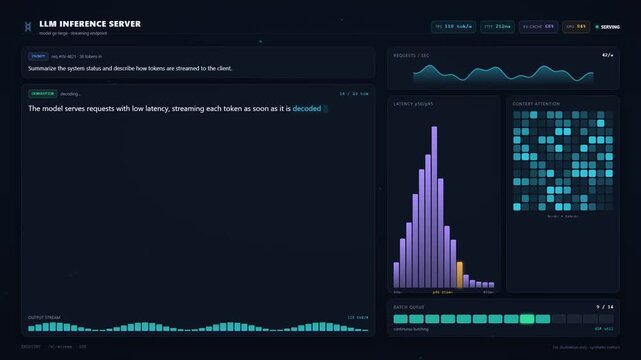Click the CONTEXT ATTENTION panel heading
This screenshot has height=360, width=641.
point(536,104)
